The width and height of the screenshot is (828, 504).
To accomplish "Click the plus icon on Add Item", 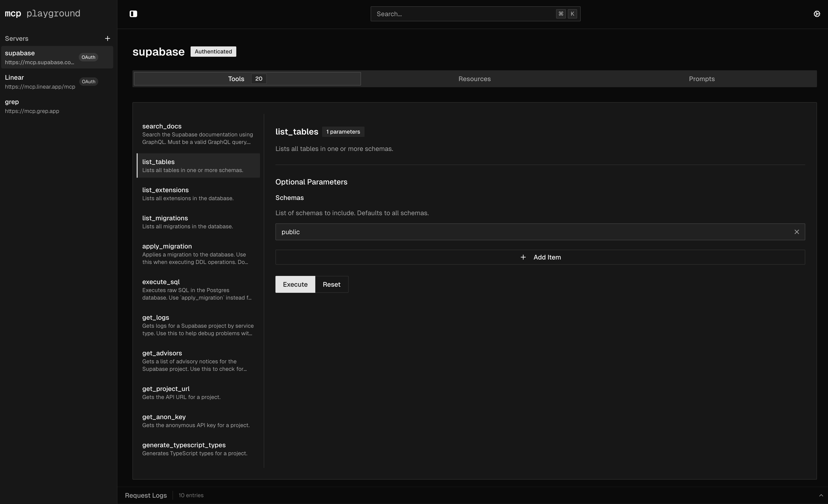I will click(523, 257).
